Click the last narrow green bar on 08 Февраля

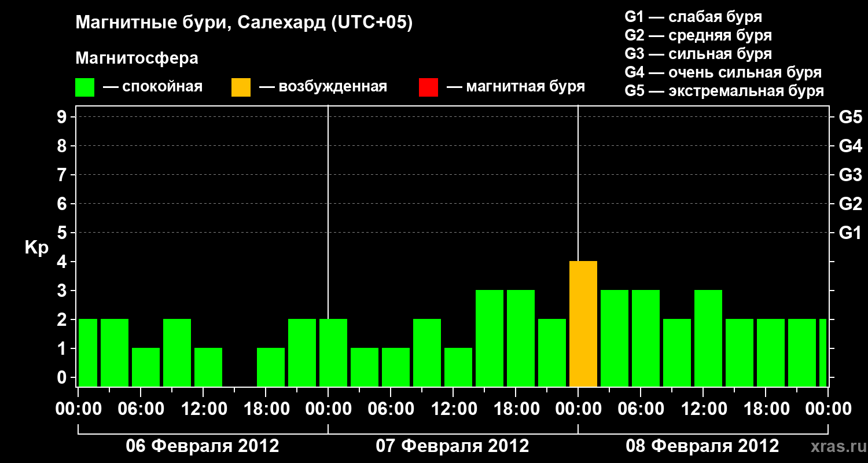823,353
